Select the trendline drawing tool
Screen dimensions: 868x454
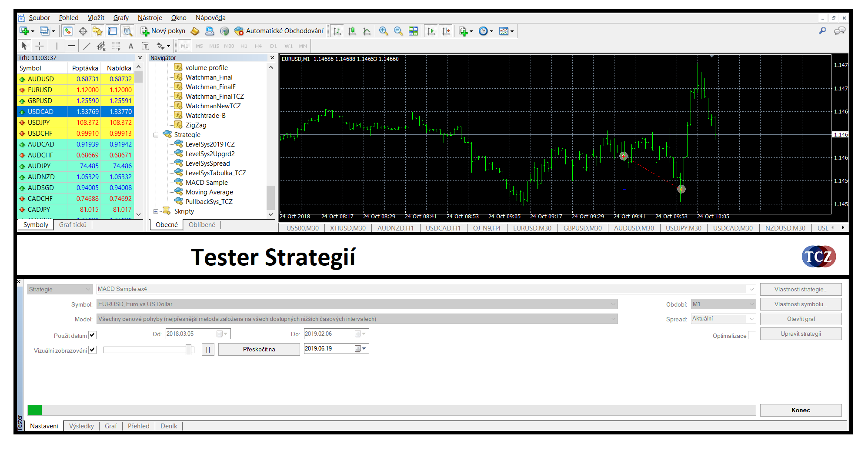pyautogui.click(x=87, y=46)
